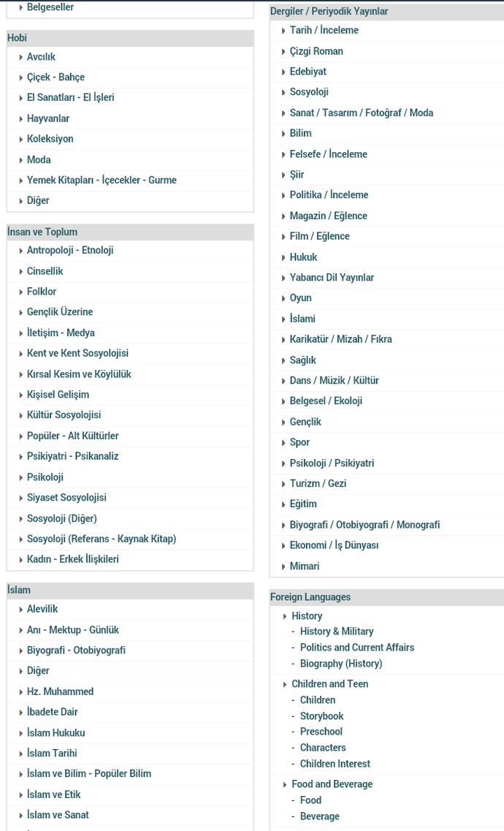The width and height of the screenshot is (504, 831).
Task: Click the triangle next to History
Action: point(285,617)
